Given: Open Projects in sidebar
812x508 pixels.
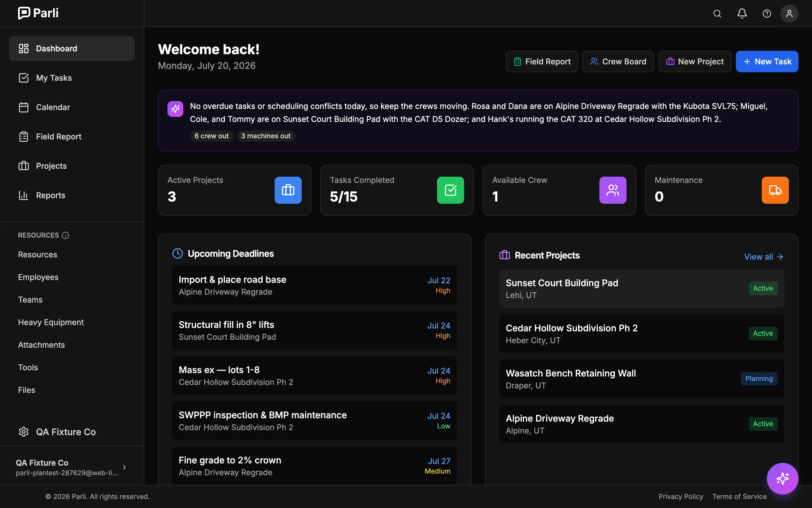Looking at the screenshot, I should [72, 166].
